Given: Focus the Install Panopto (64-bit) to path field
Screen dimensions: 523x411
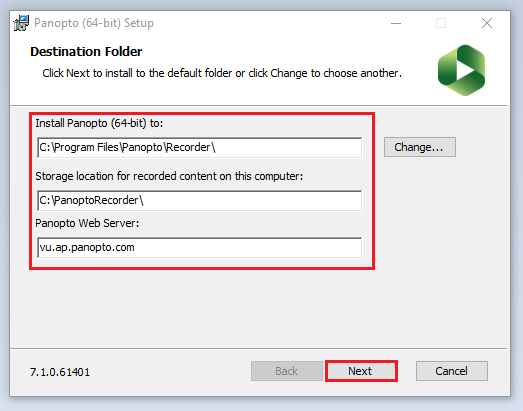Looking at the screenshot, I should [199, 147].
